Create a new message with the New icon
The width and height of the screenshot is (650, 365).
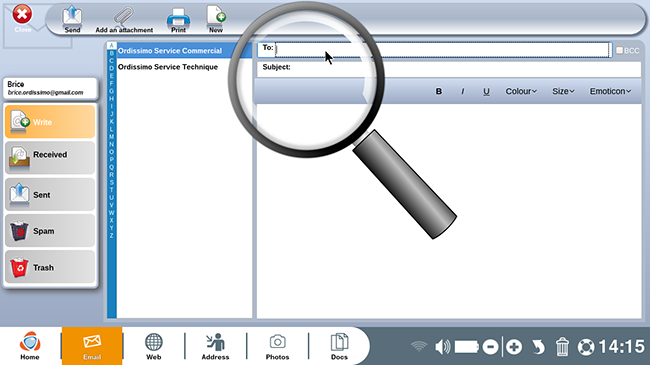pyautogui.click(x=216, y=19)
